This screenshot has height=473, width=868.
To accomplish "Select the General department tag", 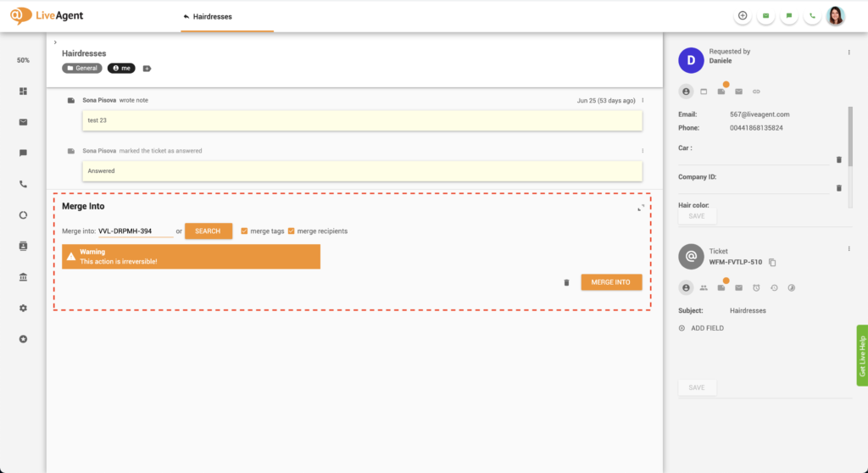I will coord(82,68).
